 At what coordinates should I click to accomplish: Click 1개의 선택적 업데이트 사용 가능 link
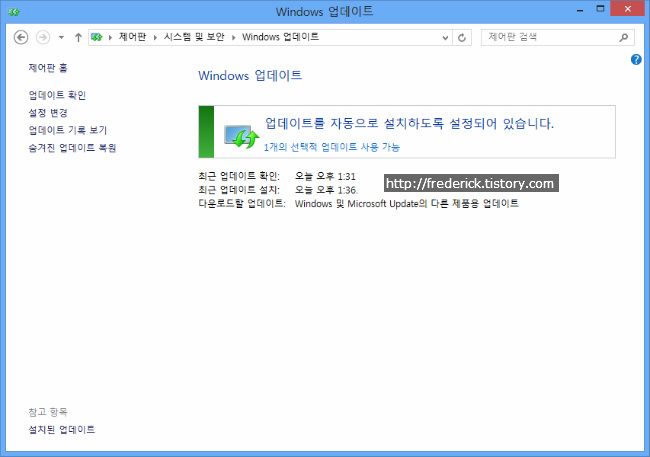[332, 147]
